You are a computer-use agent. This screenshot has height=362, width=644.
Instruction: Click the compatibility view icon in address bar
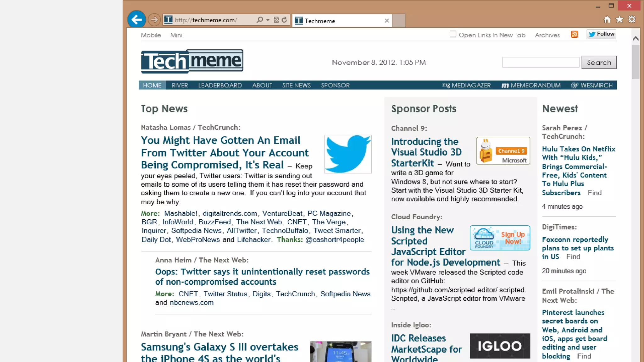click(276, 20)
